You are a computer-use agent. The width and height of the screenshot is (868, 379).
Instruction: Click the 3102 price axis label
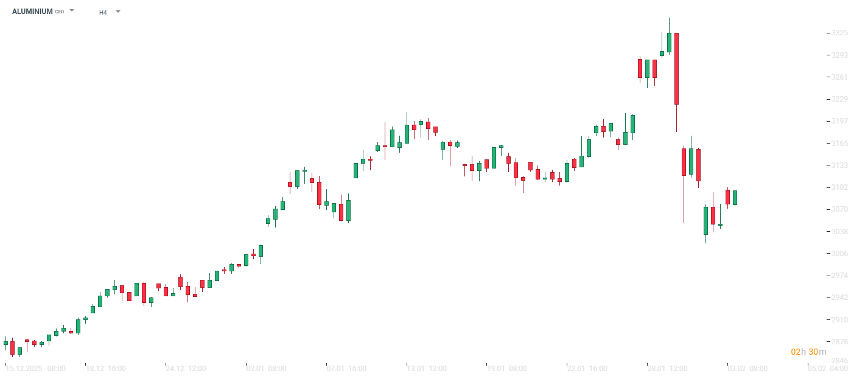click(x=839, y=187)
